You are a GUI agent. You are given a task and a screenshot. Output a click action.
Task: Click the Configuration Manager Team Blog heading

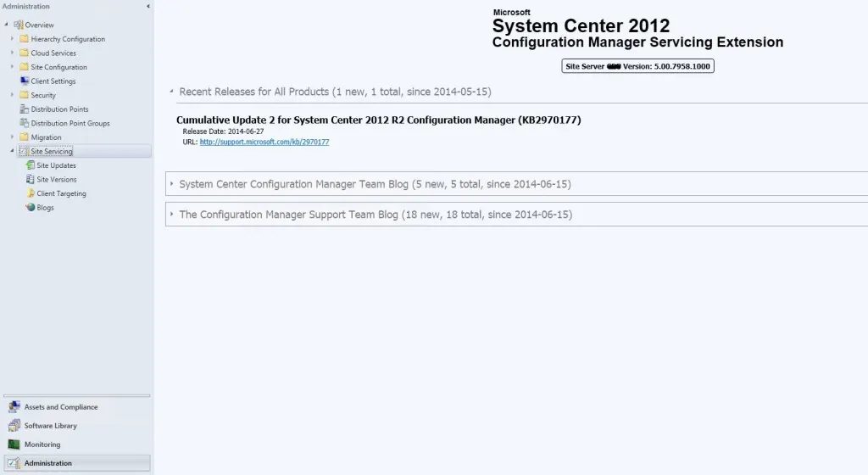(x=375, y=184)
